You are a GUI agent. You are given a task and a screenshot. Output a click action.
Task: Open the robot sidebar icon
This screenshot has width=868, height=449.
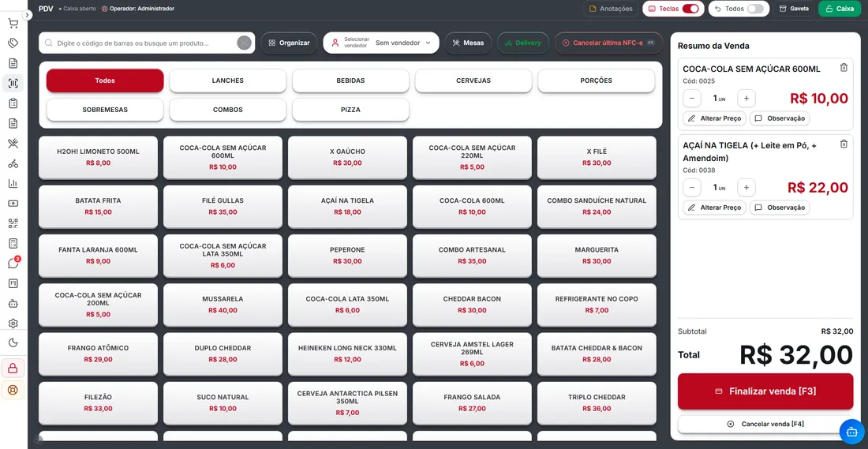13,303
